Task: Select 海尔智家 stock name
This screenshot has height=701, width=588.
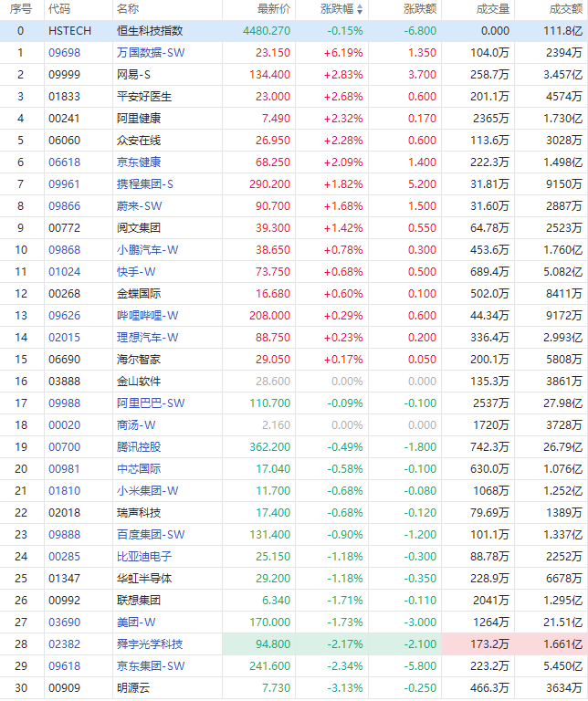Action: [x=139, y=360]
